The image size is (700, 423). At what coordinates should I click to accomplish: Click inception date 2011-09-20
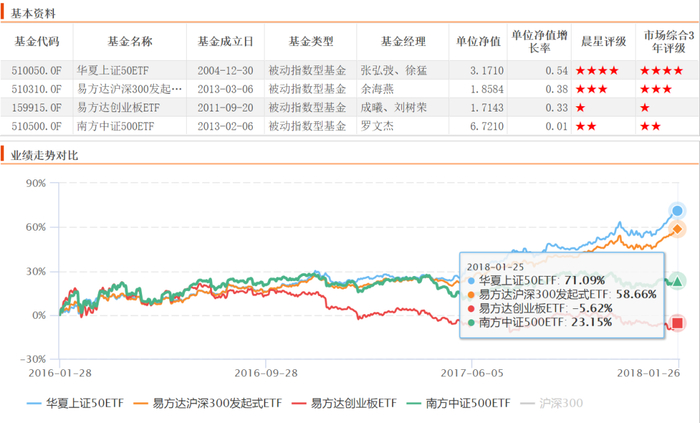click(225, 108)
